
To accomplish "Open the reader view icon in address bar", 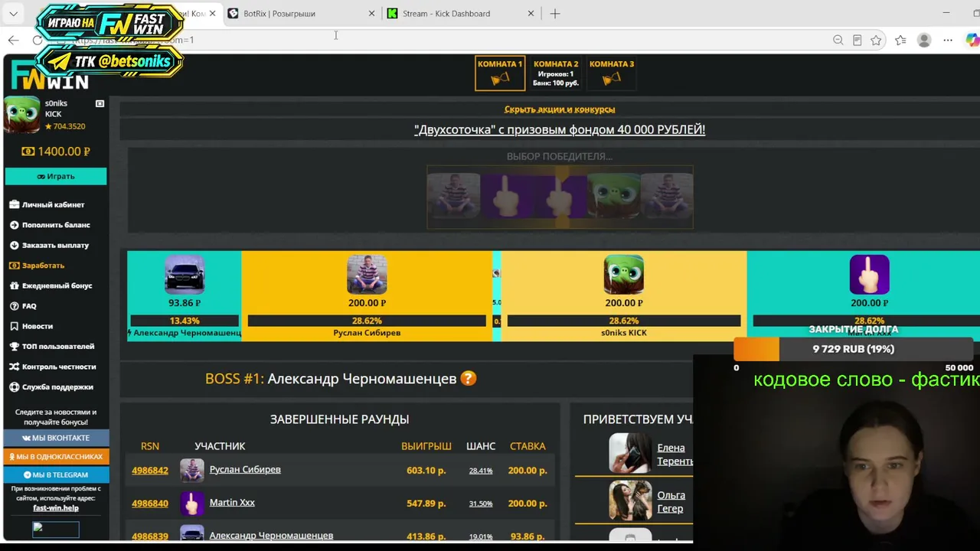I will pos(857,40).
